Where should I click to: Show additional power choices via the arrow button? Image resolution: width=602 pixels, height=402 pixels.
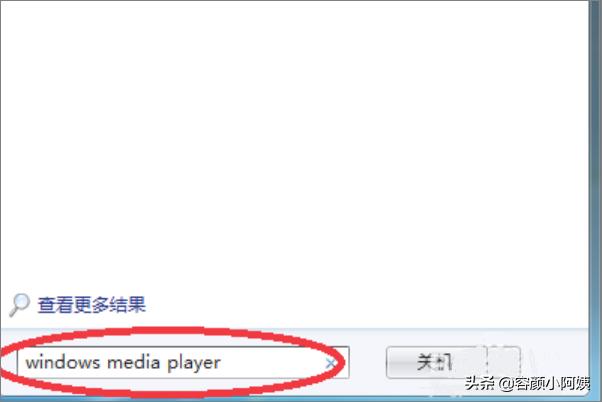point(504,362)
